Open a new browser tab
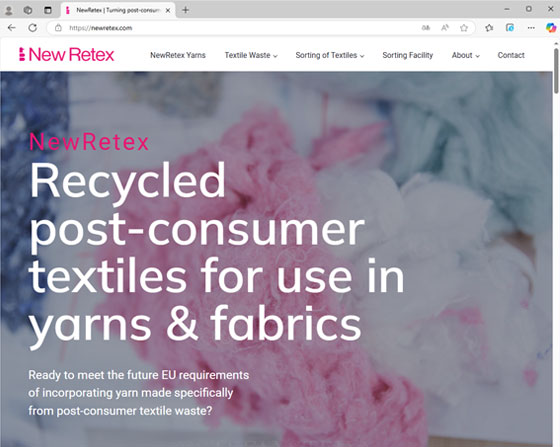This screenshot has width=560, height=447. (185, 10)
